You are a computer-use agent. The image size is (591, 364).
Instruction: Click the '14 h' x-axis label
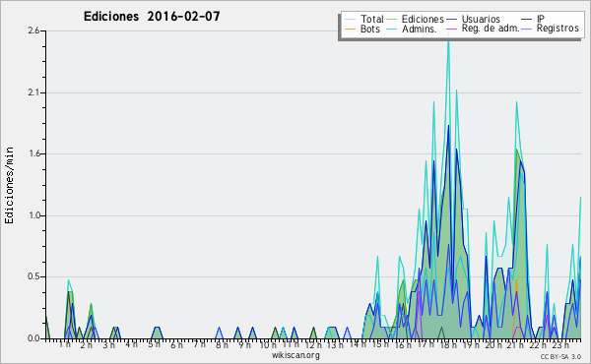[358, 344]
